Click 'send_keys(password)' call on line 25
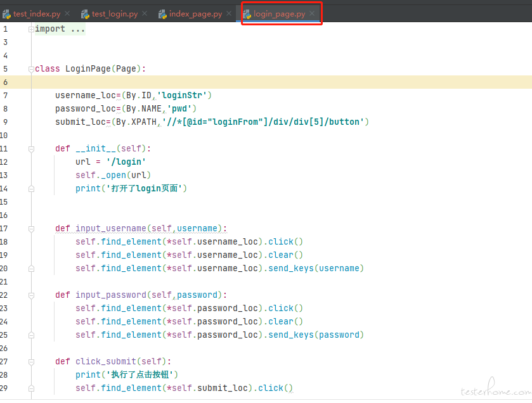The image size is (532, 403). [x=316, y=335]
